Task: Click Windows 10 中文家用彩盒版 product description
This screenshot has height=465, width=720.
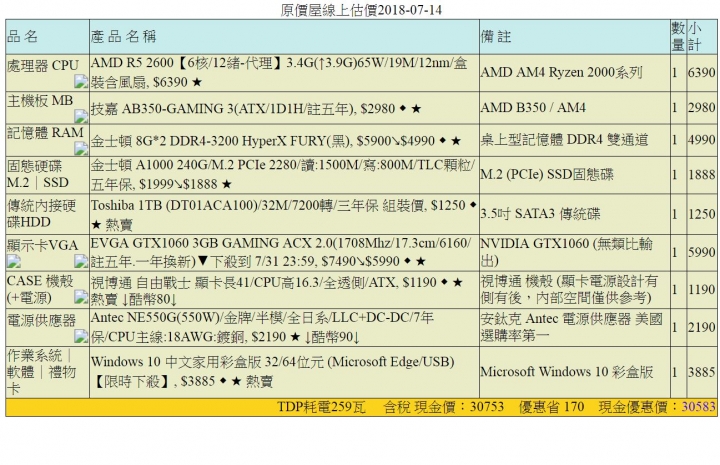Action: tap(273, 372)
